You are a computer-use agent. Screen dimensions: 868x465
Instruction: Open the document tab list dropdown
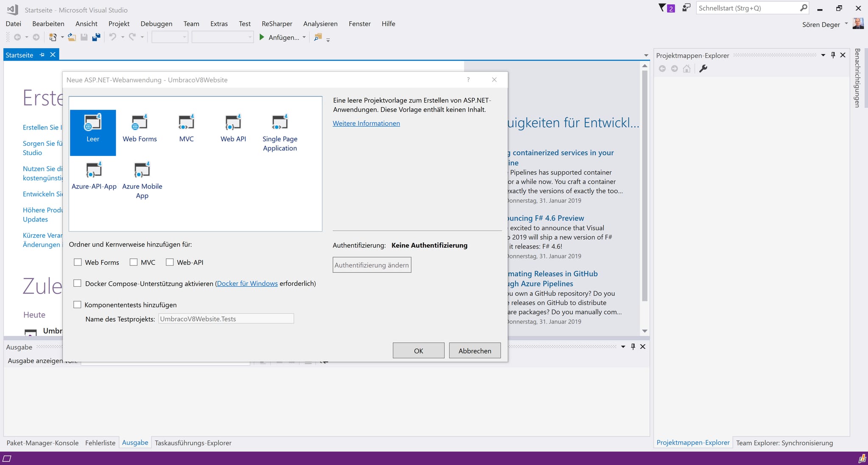click(646, 55)
